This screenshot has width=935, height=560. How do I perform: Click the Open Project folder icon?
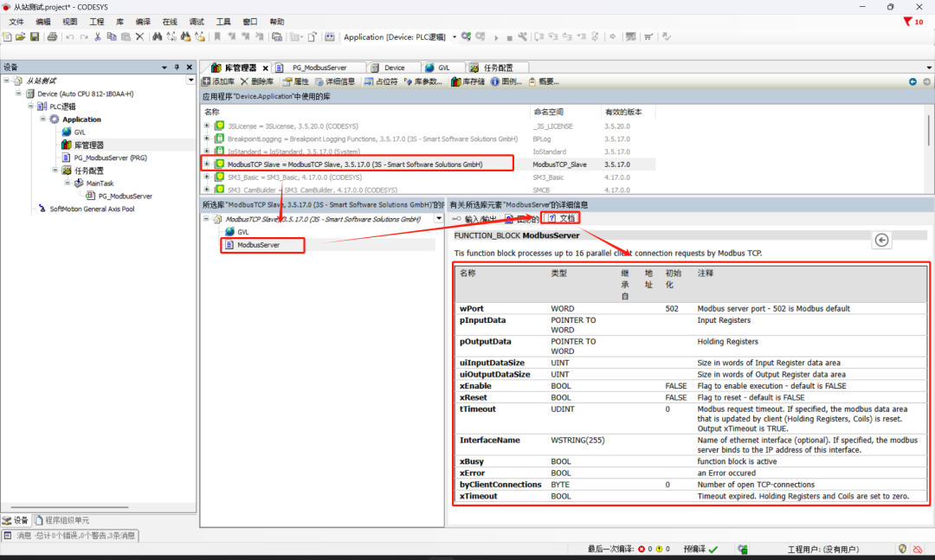(21, 37)
